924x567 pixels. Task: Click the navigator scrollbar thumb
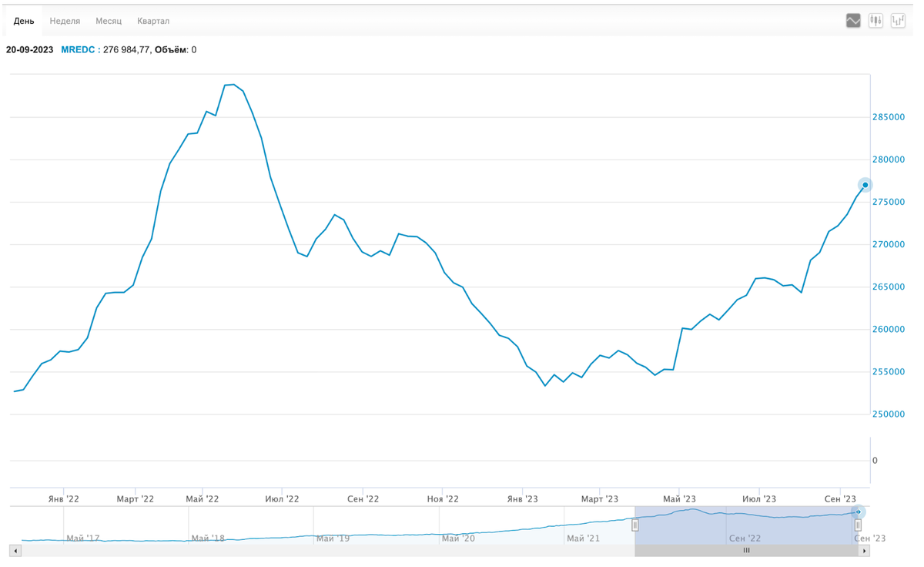tap(746, 551)
